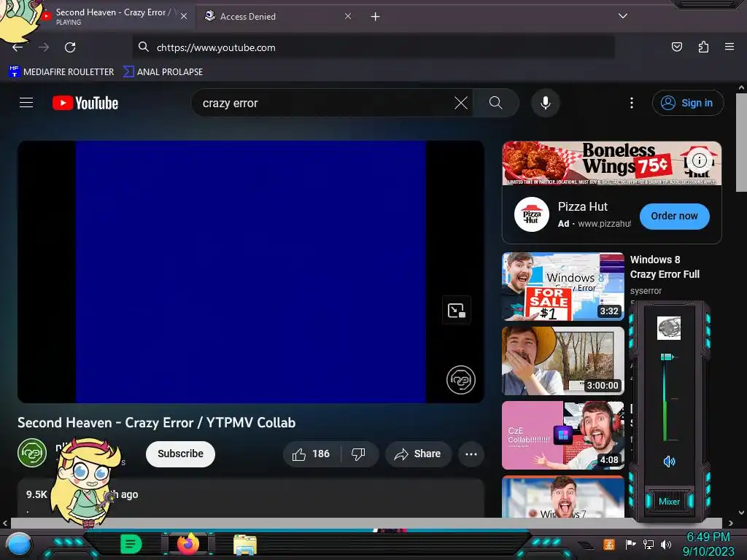Open Windows 8 Crazy Error thumbnail
This screenshot has width=747, height=560.
click(x=562, y=287)
